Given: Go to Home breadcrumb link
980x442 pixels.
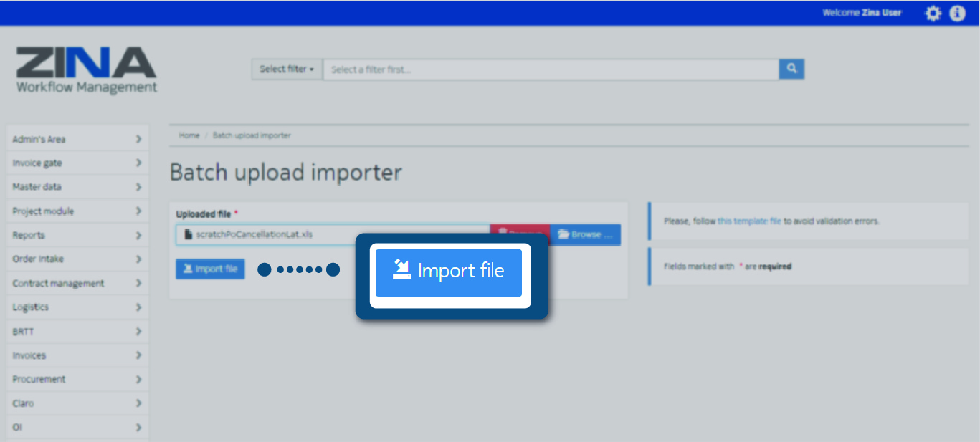Looking at the screenshot, I should [x=189, y=135].
